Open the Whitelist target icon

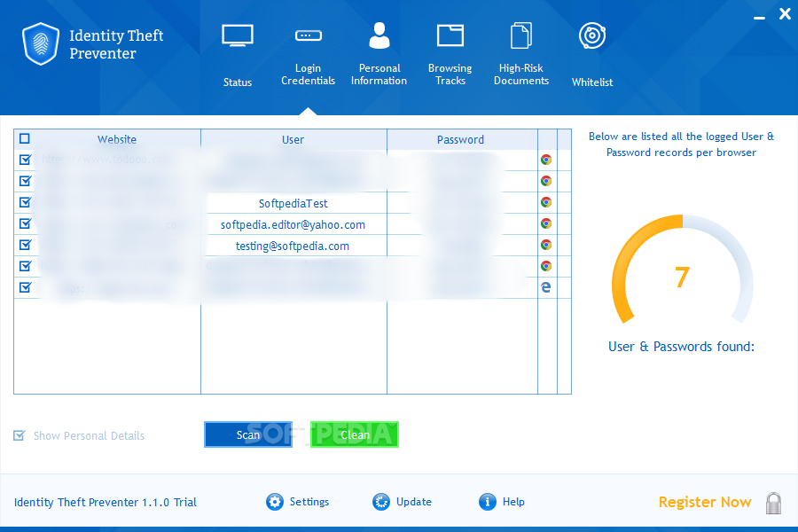[592, 35]
